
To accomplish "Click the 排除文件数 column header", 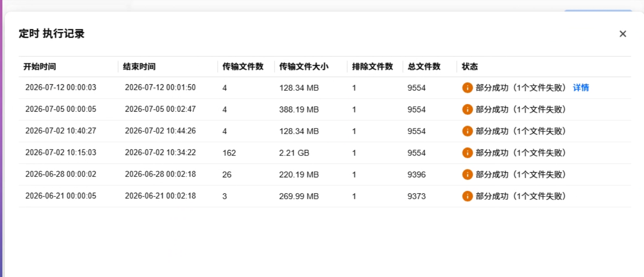I will tap(372, 67).
